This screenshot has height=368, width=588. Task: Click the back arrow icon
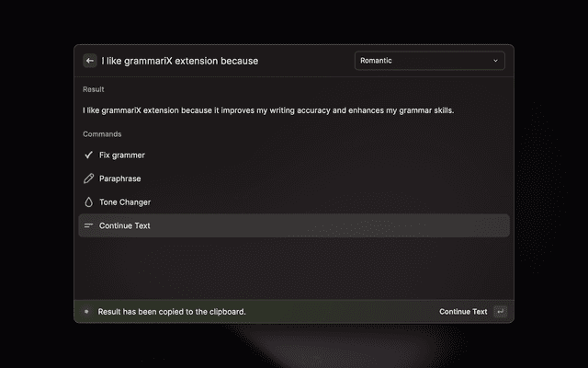(90, 61)
